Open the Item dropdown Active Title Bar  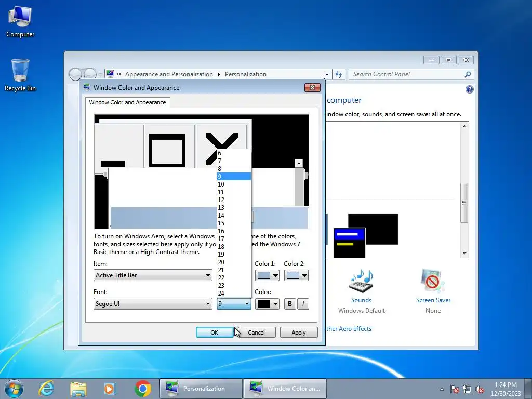(x=153, y=275)
